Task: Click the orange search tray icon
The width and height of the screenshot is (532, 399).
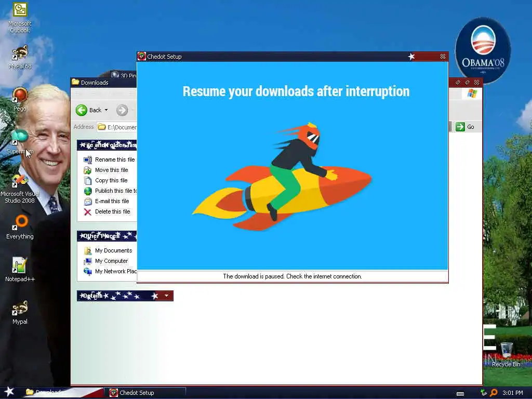Action: [x=494, y=393]
